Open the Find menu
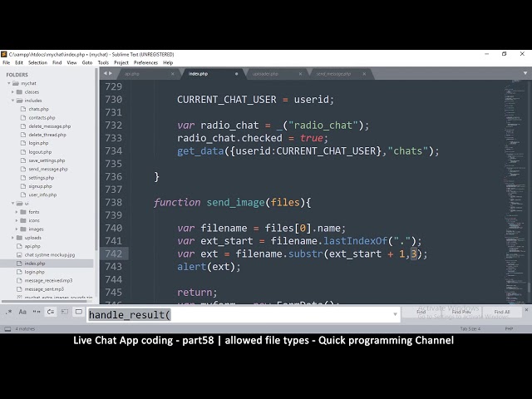 (x=57, y=63)
